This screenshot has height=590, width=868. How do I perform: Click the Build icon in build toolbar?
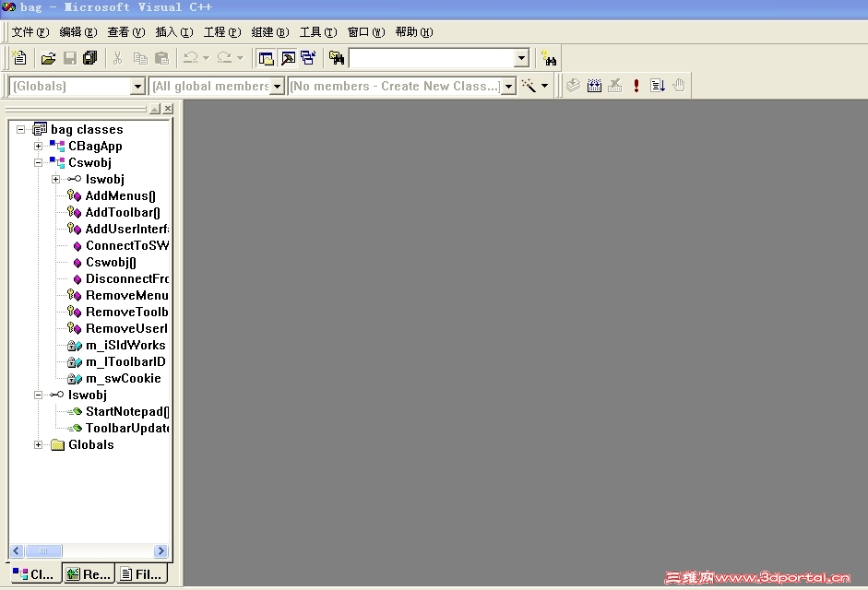pos(594,85)
